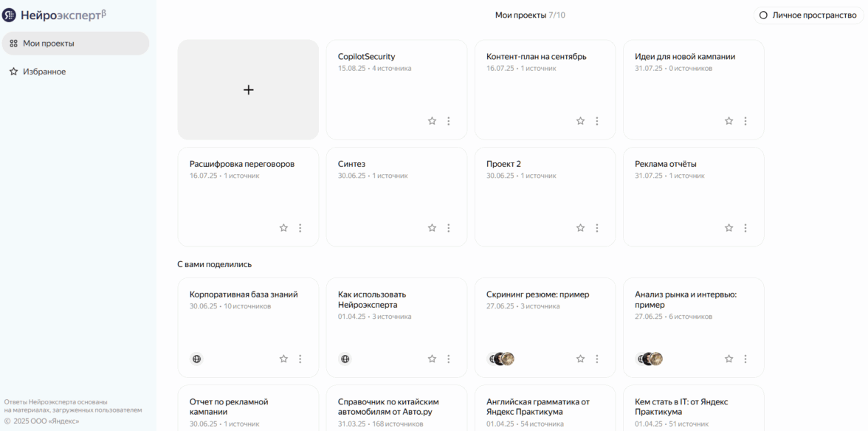Open the Английская грамматика от Яндекс Практикума card
This screenshot has width=868, height=431.
tap(545, 408)
